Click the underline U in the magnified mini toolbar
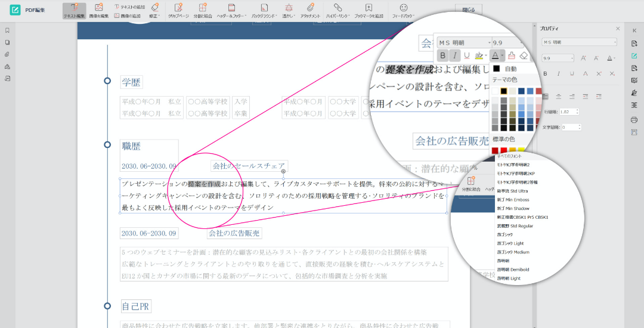The image size is (644, 328). point(466,55)
